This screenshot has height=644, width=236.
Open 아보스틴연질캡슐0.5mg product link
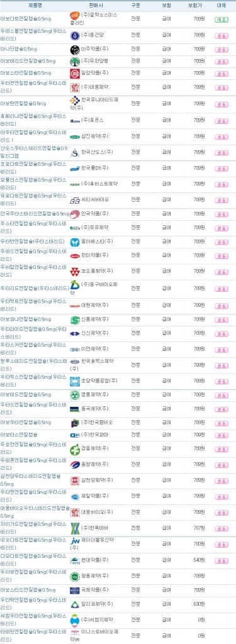click(28, 590)
